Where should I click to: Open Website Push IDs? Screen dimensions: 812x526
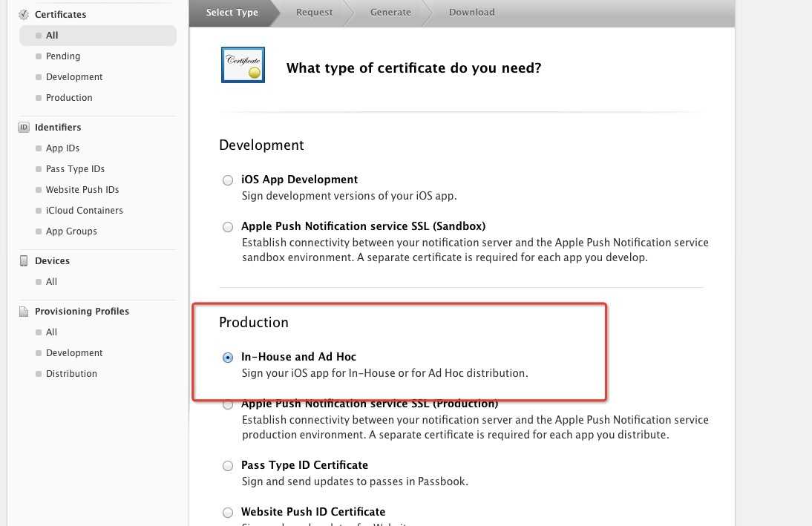pos(82,189)
